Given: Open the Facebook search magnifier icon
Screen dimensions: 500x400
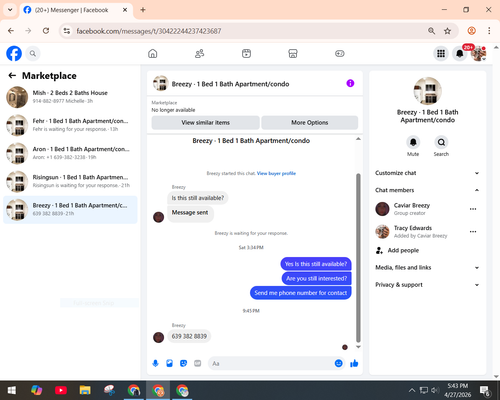Looking at the screenshot, I should [33, 53].
